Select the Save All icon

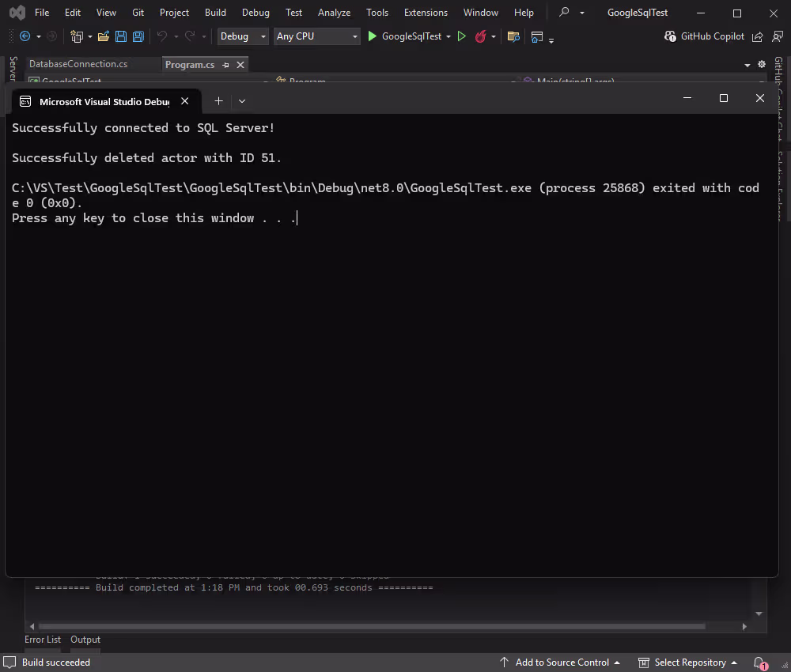pyautogui.click(x=138, y=36)
